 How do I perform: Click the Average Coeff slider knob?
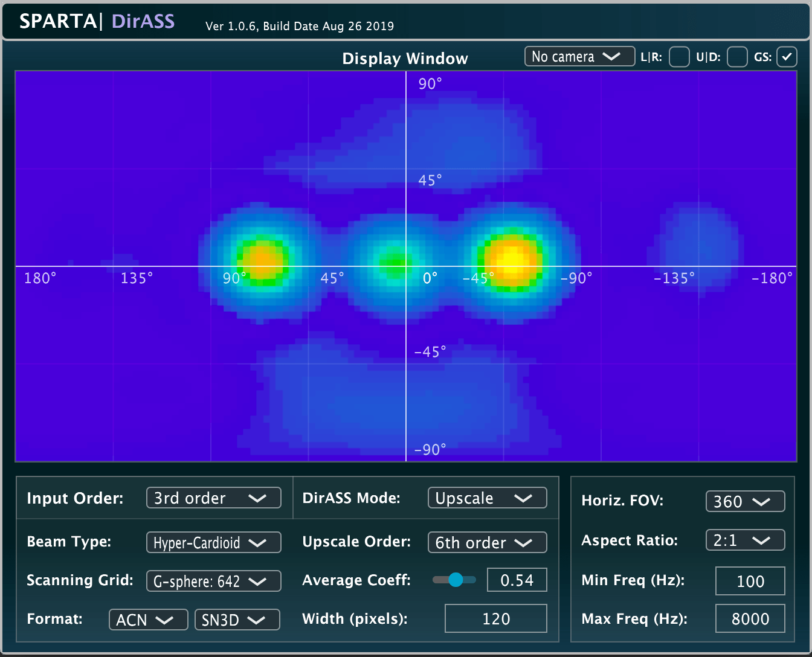[x=456, y=580]
